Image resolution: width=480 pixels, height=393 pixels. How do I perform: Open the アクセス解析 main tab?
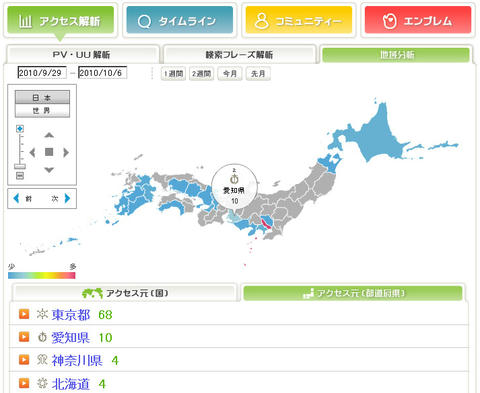60,20
